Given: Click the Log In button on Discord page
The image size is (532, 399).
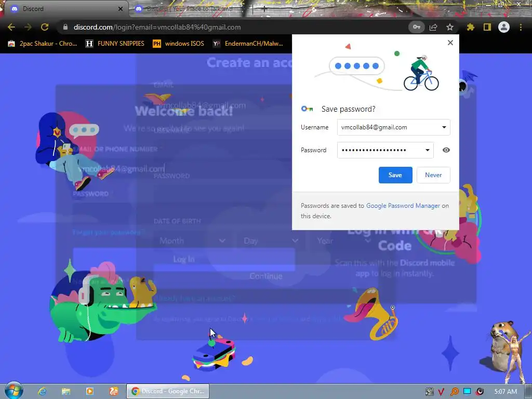Looking at the screenshot, I should pyautogui.click(x=184, y=259).
